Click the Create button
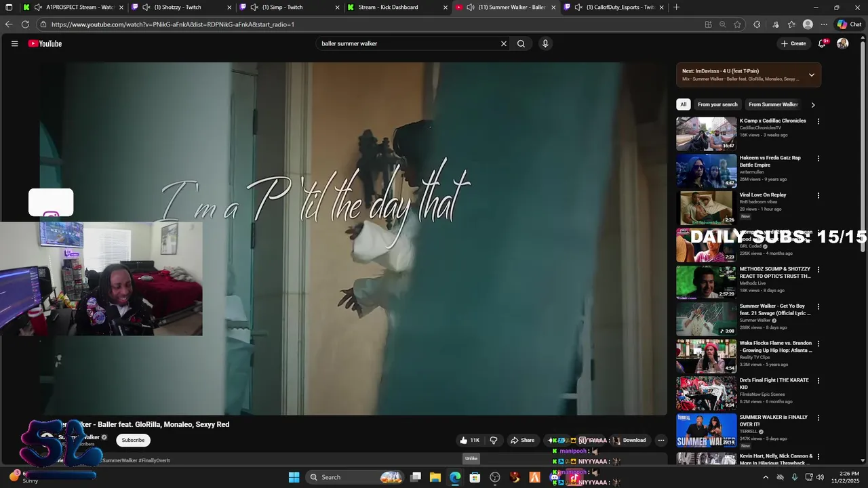 793,43
